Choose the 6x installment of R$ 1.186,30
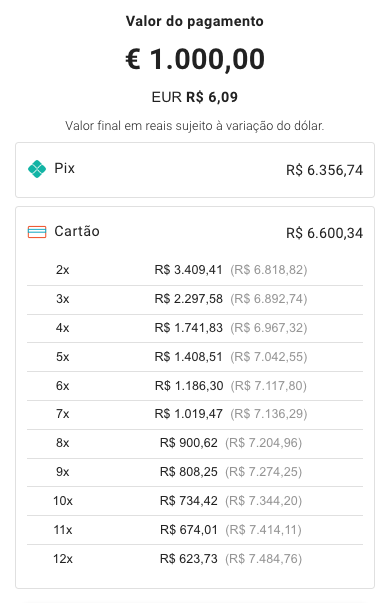Screen dimensions: 389x603 click(195, 386)
